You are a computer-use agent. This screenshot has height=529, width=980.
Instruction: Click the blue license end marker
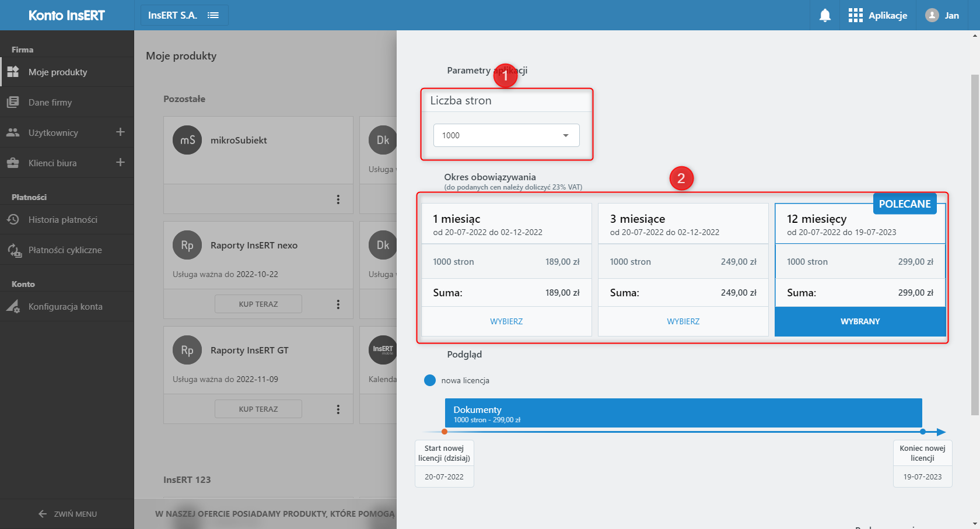[x=923, y=432]
